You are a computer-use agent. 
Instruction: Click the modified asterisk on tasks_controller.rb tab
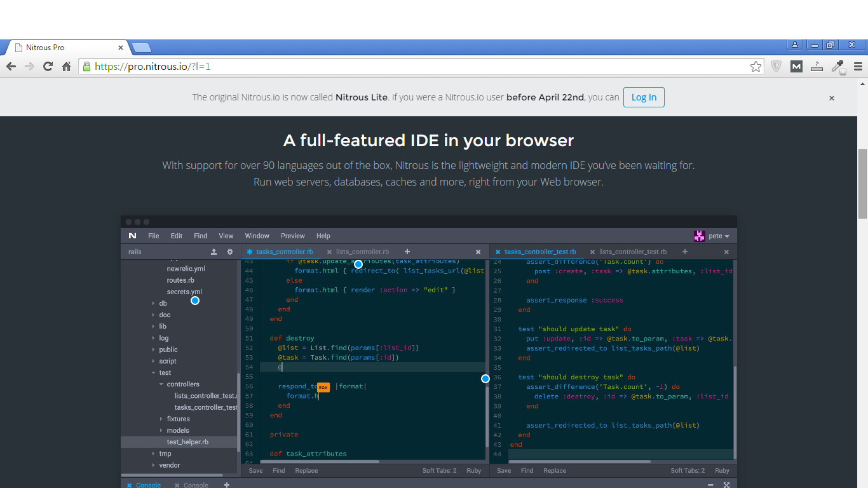pyautogui.click(x=250, y=252)
